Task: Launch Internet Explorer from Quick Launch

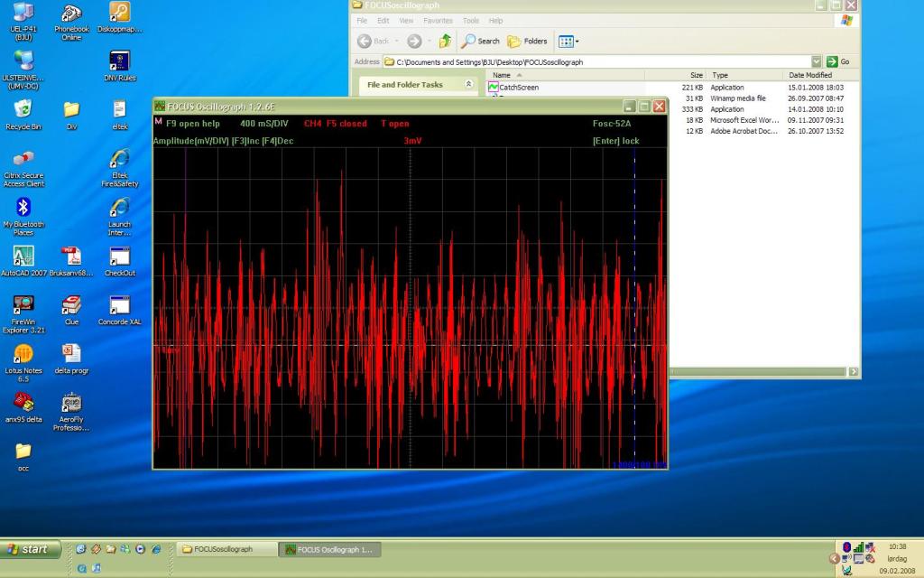Action: click(156, 549)
